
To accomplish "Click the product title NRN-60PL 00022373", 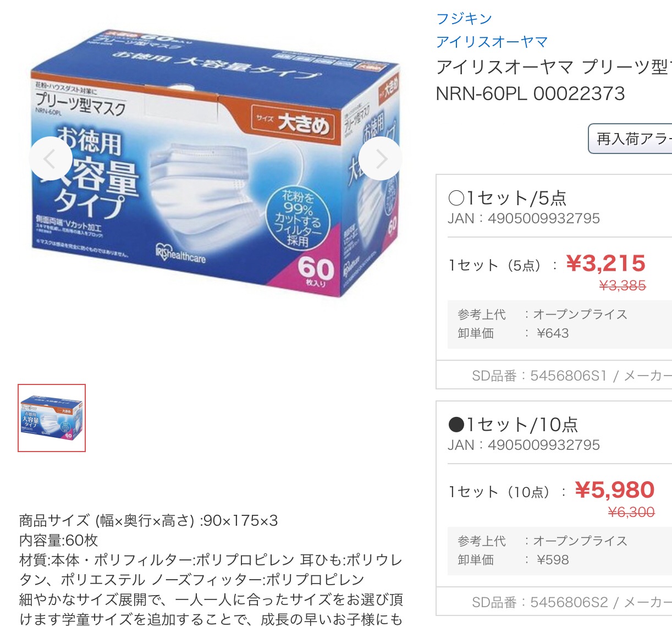I will (x=530, y=94).
